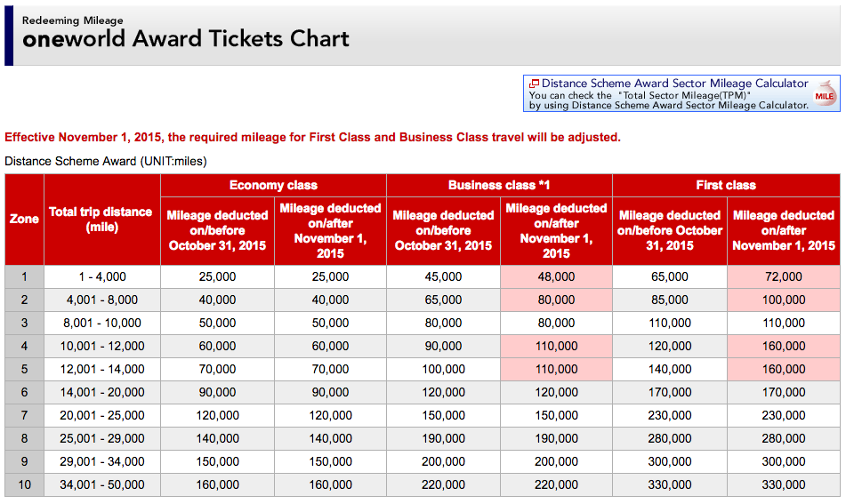The image size is (846, 504).
Task: Click the '100,000' business cell in zone 5
Action: (444, 370)
